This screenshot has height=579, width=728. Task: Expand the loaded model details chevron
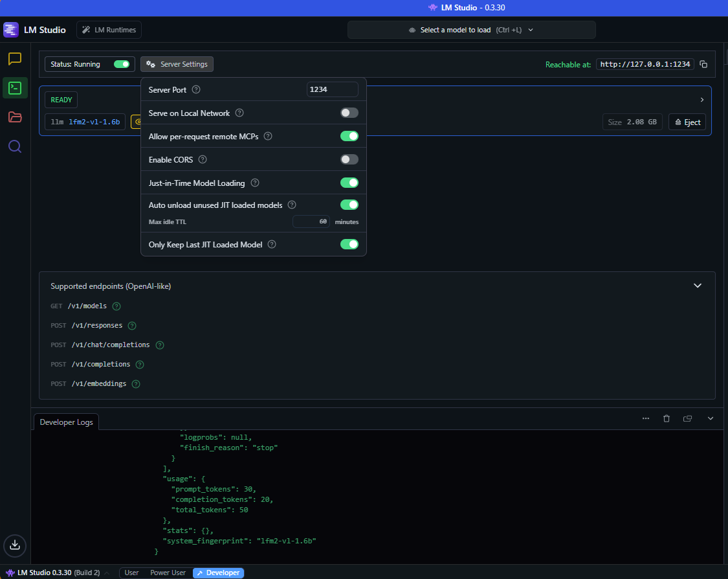[702, 100]
